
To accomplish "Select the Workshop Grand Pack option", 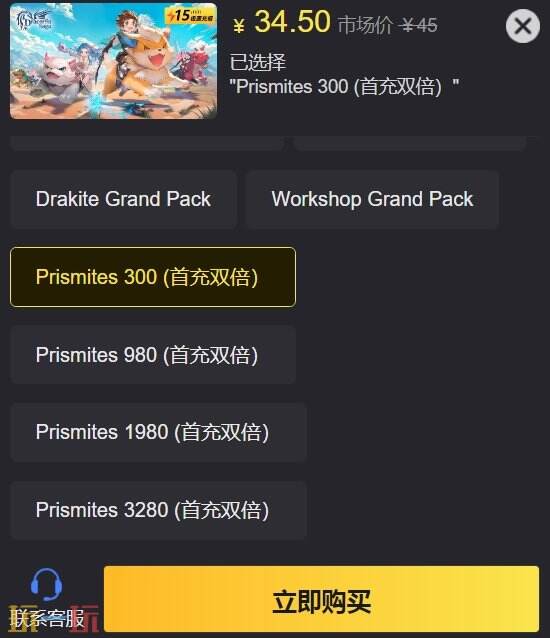I will click(372, 199).
